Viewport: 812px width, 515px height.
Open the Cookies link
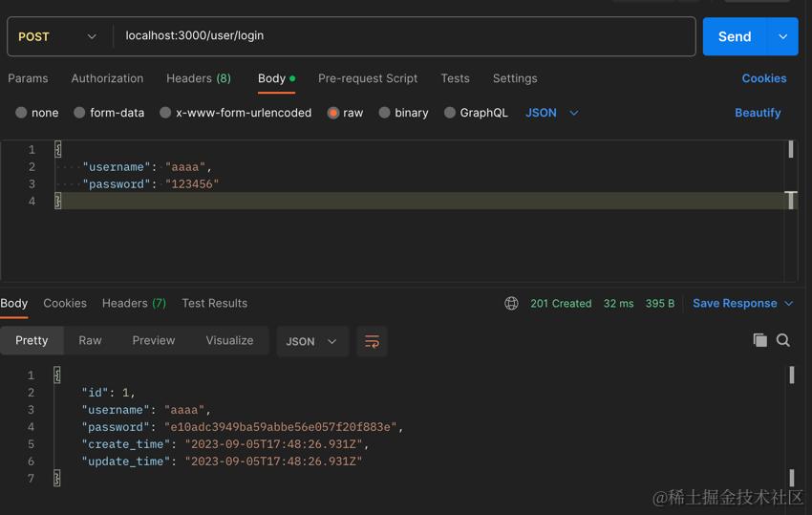click(764, 78)
